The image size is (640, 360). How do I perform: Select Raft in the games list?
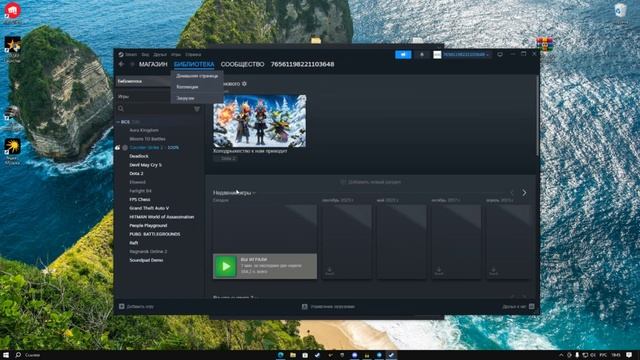[x=133, y=243]
